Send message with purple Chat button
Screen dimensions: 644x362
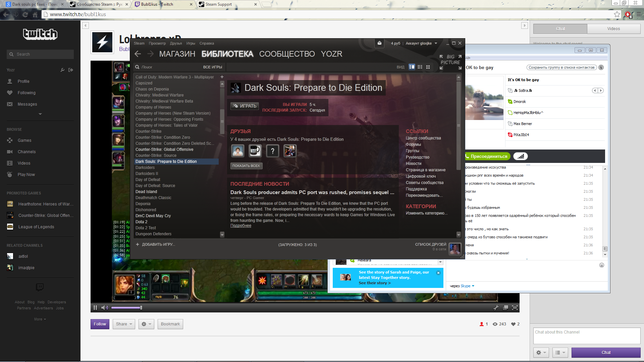click(x=606, y=353)
